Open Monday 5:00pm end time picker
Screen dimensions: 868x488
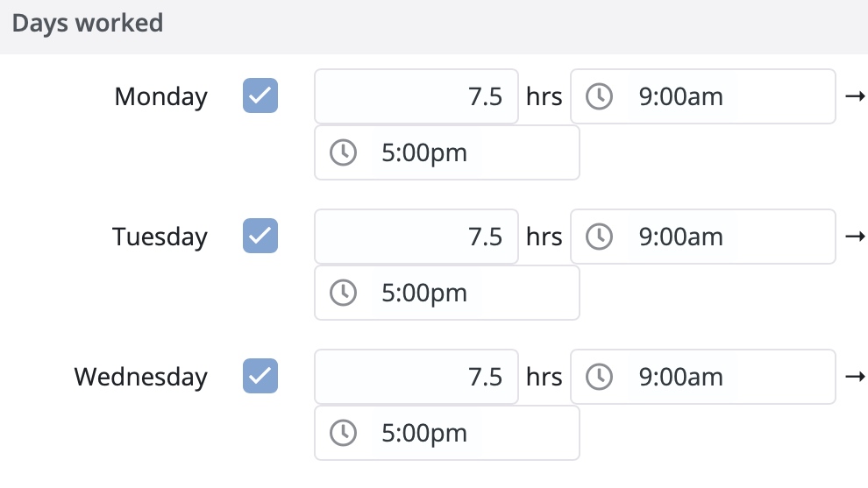(447, 152)
